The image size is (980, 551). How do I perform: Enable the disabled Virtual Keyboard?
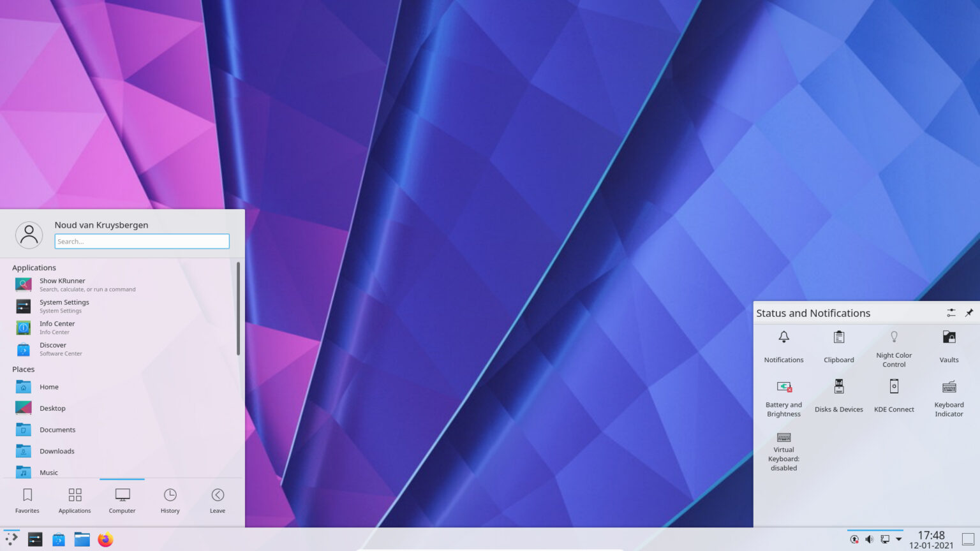tap(783, 450)
